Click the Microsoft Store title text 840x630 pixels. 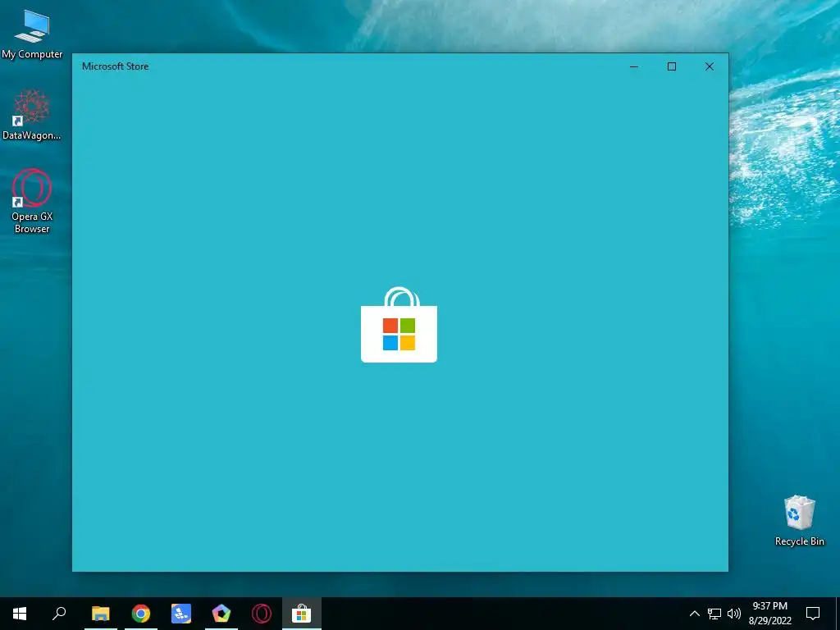tap(115, 66)
